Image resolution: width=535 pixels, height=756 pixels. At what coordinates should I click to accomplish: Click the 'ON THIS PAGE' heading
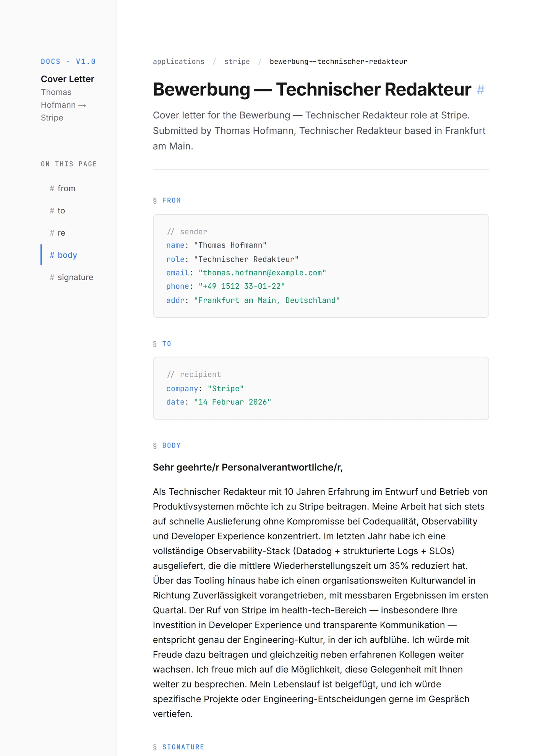69,164
